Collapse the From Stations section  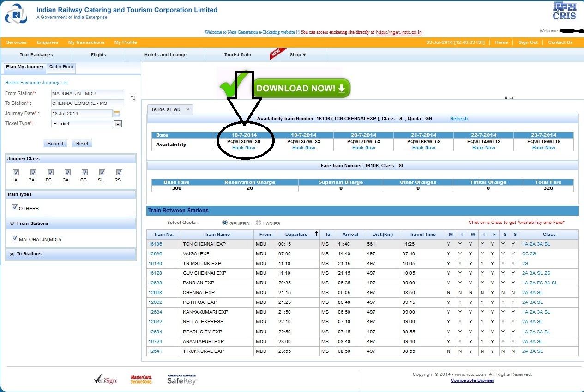[71, 223]
